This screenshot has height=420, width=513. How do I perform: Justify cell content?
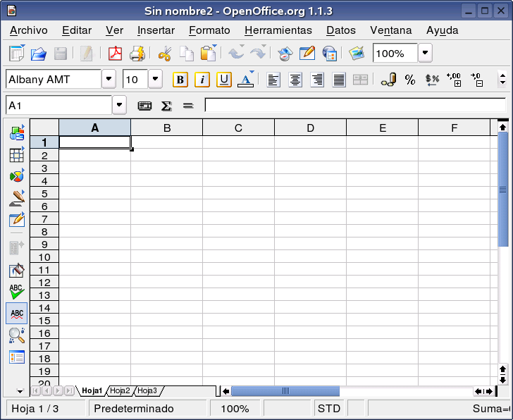pyautogui.click(x=339, y=80)
